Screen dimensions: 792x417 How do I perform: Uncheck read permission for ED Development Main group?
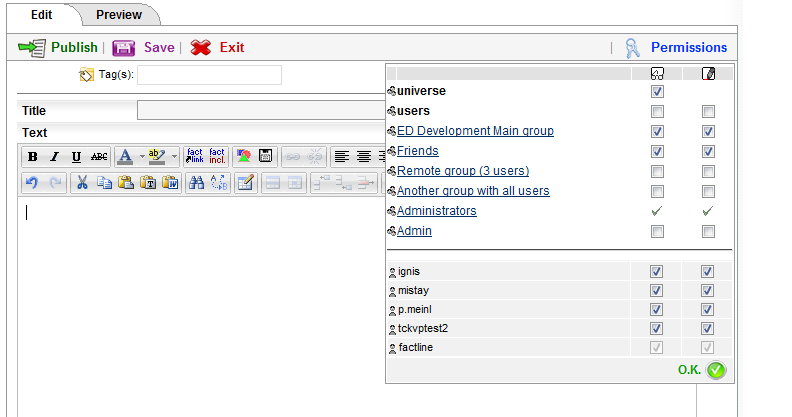[x=657, y=131]
